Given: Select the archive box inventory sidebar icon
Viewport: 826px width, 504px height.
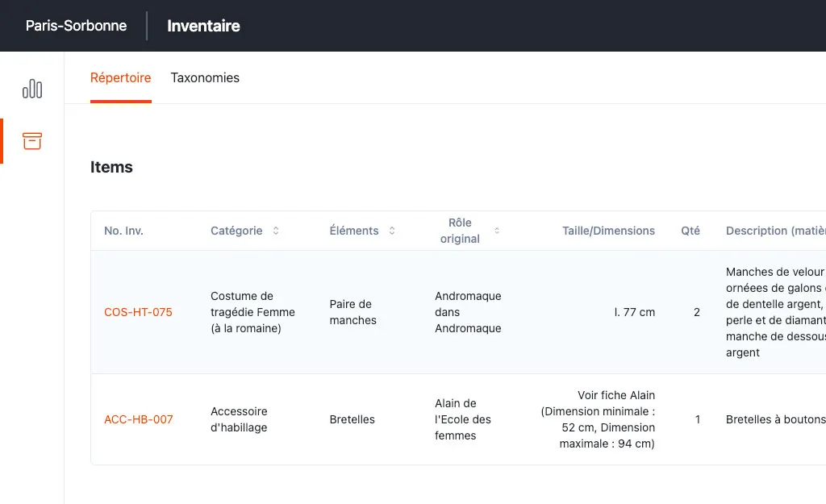Looking at the screenshot, I should 32,141.
